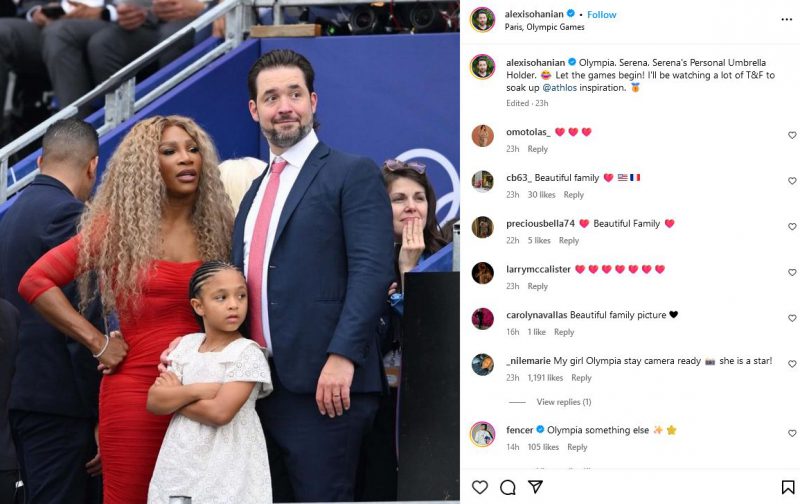800x504 pixels.
Task: Open alexisohanian's header profile picture
Action: coord(482,19)
